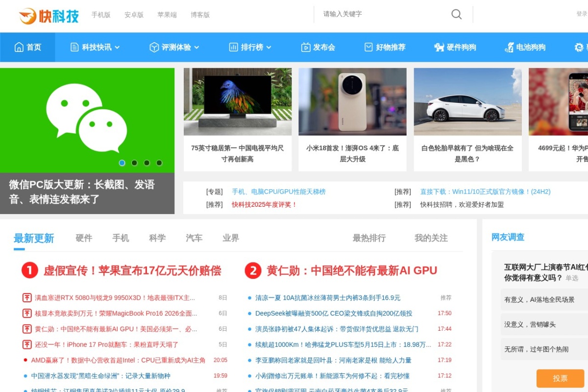Open article 中国潜水器发现"黑暗生命绿洲"

coord(101,376)
